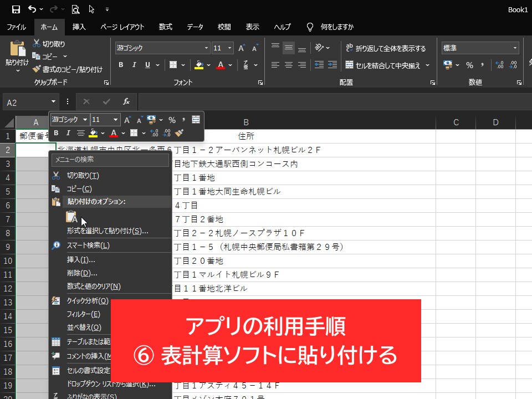Image resolution: width=532 pixels, height=399 pixels.
Task: Toggle middle vertical align in ribbon
Action: [288, 48]
